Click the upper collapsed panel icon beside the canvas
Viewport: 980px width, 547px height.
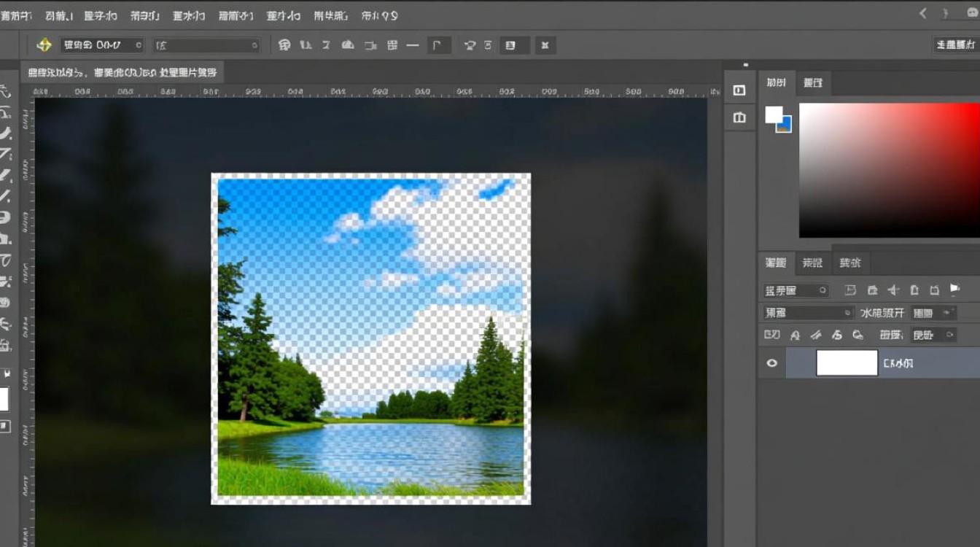(739, 90)
